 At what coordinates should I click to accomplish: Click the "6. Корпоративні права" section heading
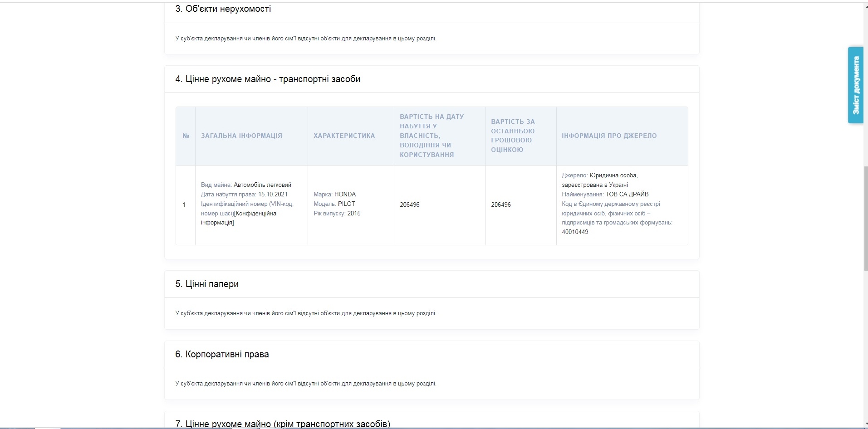pyautogui.click(x=222, y=354)
